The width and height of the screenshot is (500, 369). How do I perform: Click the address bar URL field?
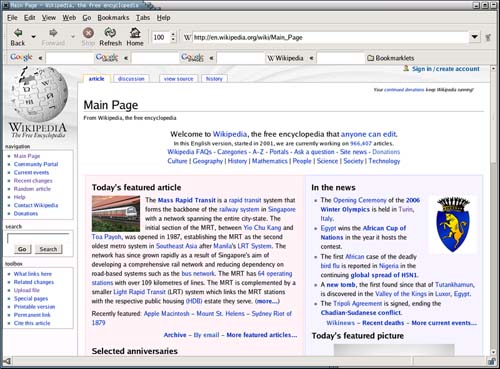click(x=330, y=37)
